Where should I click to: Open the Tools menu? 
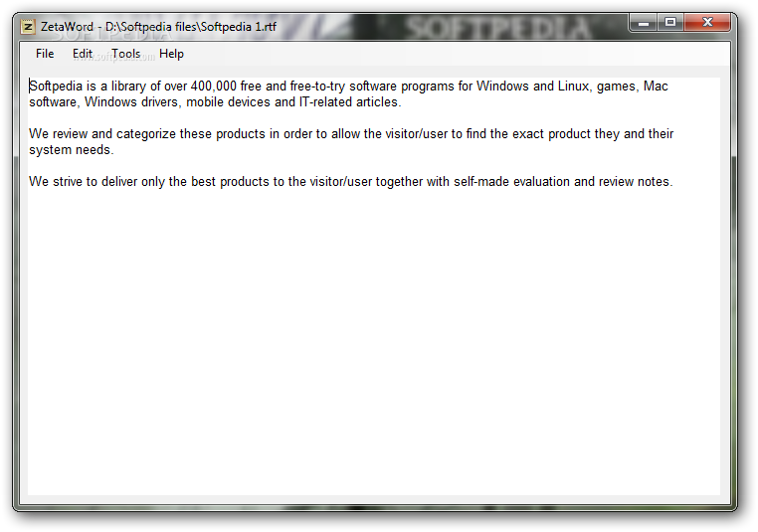(125, 54)
